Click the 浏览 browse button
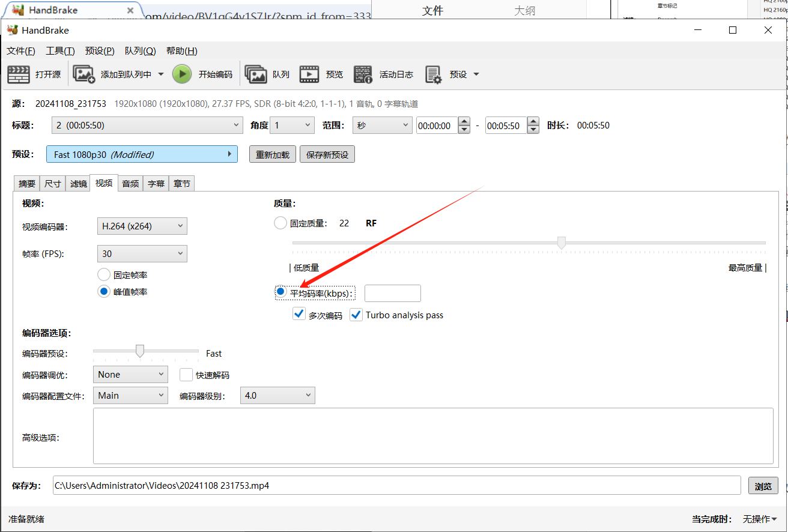Screen dimensions: 788x532 [x=763, y=486]
